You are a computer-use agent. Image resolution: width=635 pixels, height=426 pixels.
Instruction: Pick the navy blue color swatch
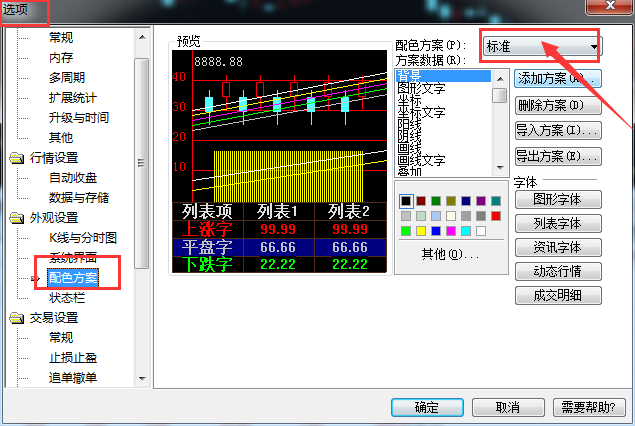coord(466,201)
